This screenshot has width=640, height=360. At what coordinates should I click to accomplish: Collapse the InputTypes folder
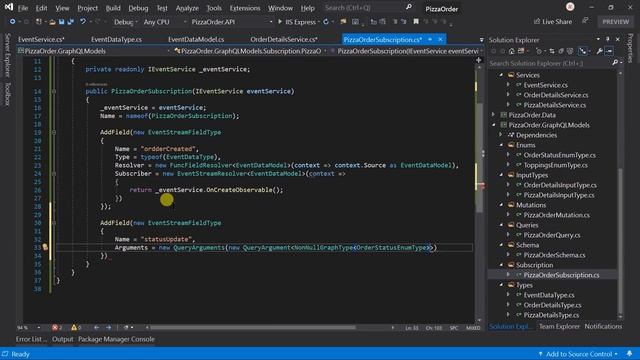502,175
